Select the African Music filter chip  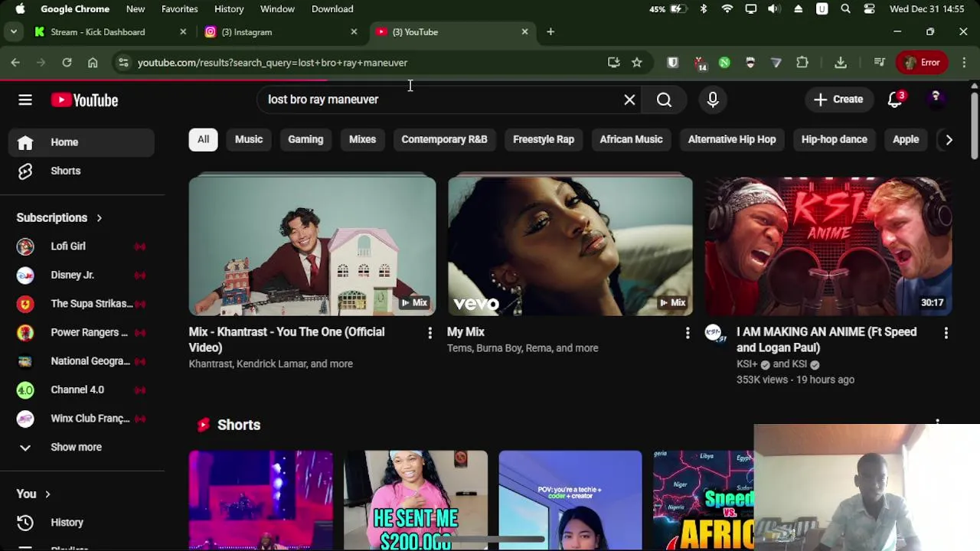(x=631, y=139)
